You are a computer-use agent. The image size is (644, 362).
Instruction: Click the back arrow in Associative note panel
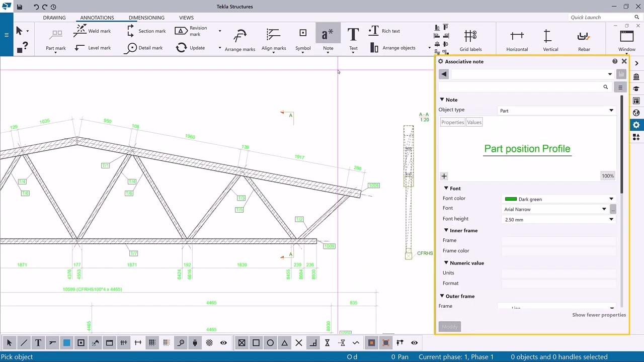click(x=444, y=74)
